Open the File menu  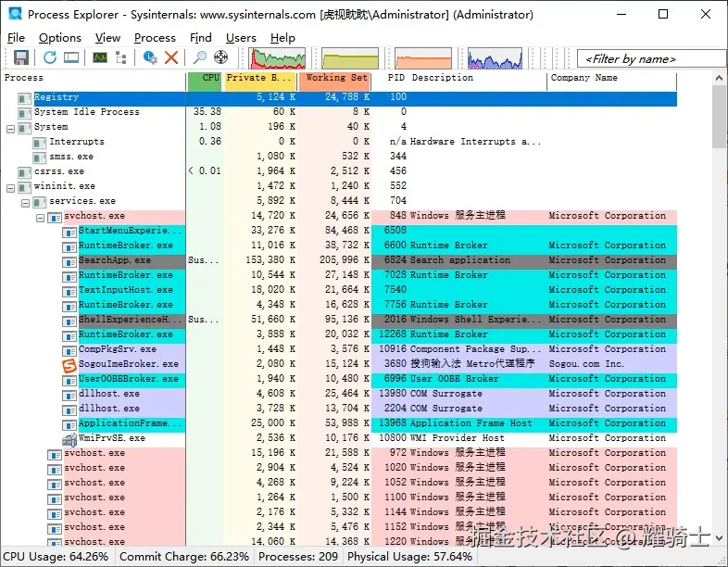point(17,38)
